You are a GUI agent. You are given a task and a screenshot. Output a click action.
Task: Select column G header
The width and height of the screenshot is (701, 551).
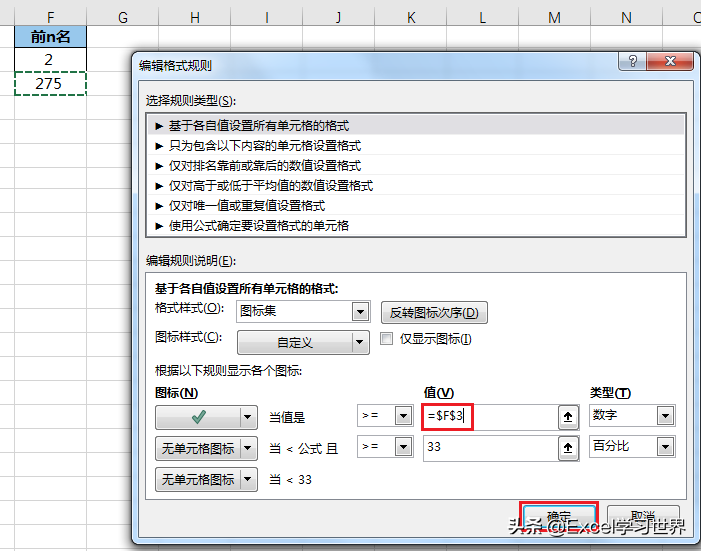pyautogui.click(x=122, y=17)
